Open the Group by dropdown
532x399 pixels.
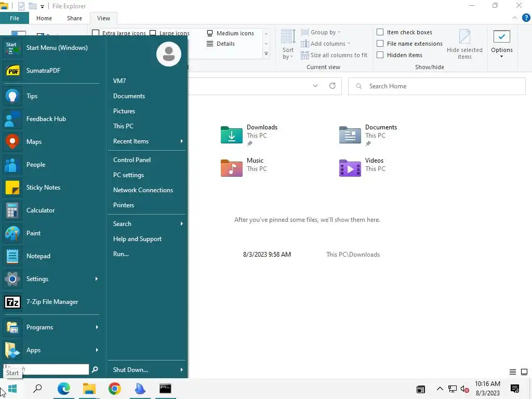[x=321, y=32]
